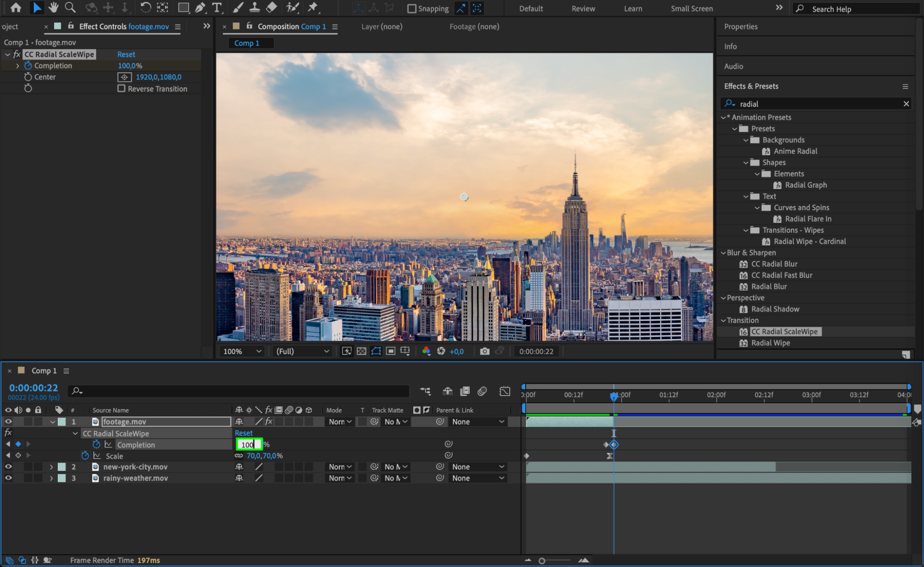The width and height of the screenshot is (924, 567).
Task: Open the Audio panel tab
Action: point(734,66)
